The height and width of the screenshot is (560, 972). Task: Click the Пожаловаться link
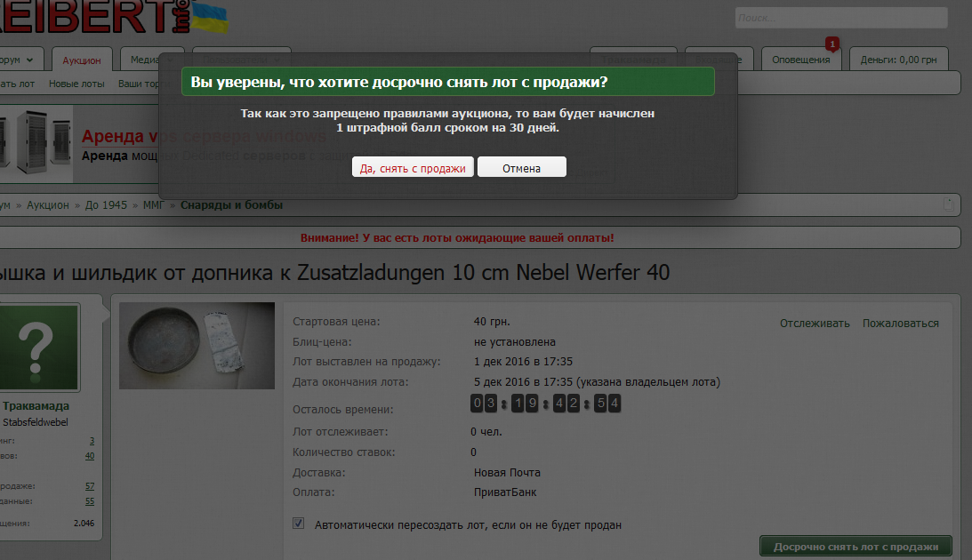tap(900, 324)
